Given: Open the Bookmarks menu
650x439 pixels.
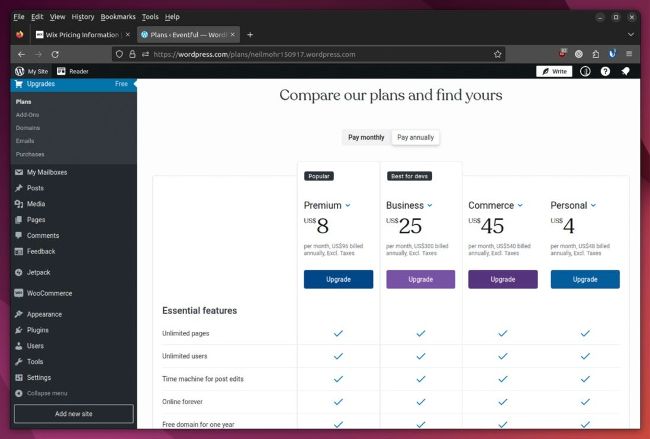Looking at the screenshot, I should (118, 17).
